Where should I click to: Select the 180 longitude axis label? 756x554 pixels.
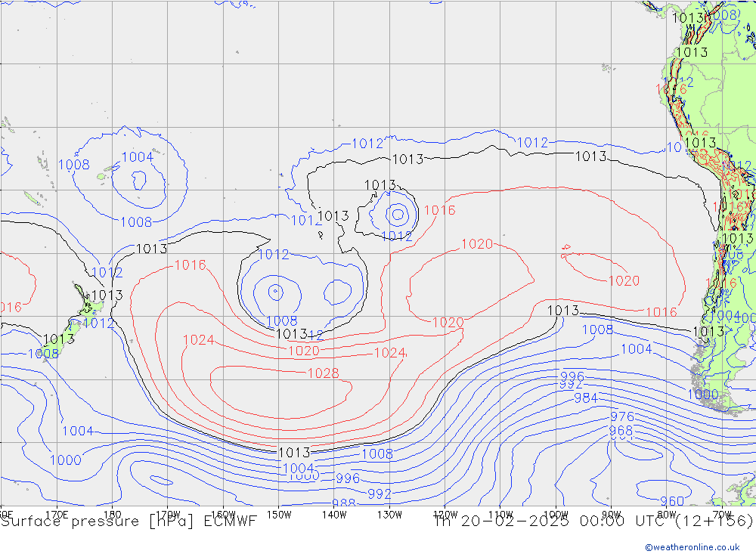pos(113,515)
